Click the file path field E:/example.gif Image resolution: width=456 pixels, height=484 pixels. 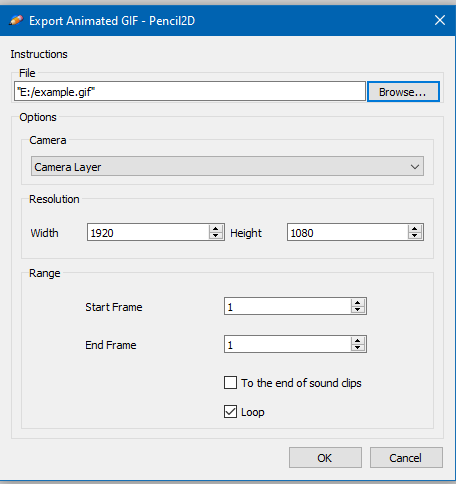(190, 91)
